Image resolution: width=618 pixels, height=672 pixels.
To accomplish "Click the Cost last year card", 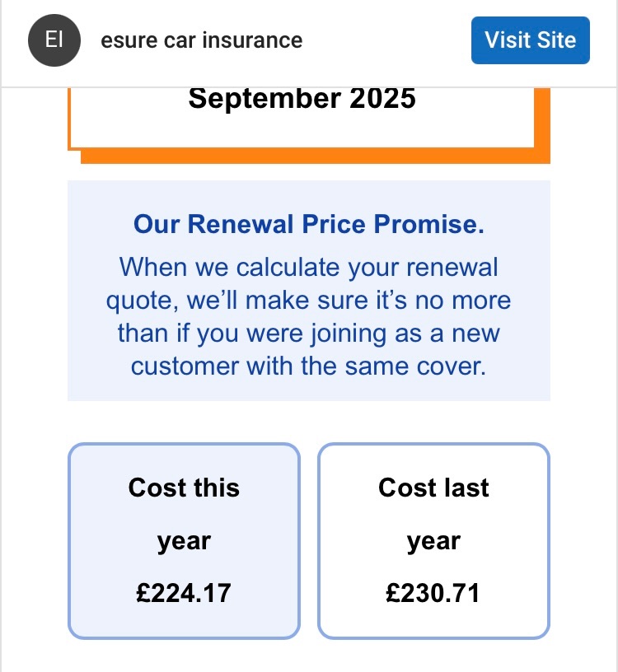I will (x=433, y=541).
